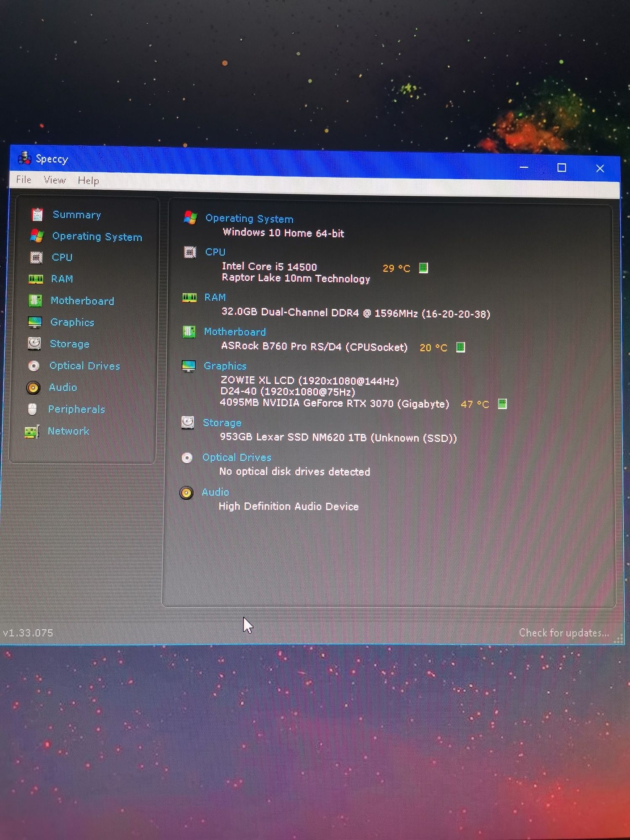Screen dimensions: 630x840
Task: Click the 29 °C CPU temperature value
Action: (396, 268)
